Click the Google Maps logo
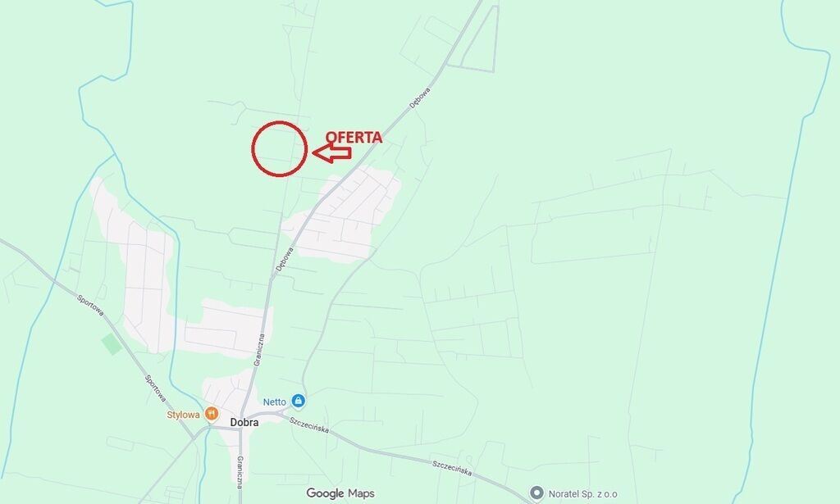 coord(340,493)
